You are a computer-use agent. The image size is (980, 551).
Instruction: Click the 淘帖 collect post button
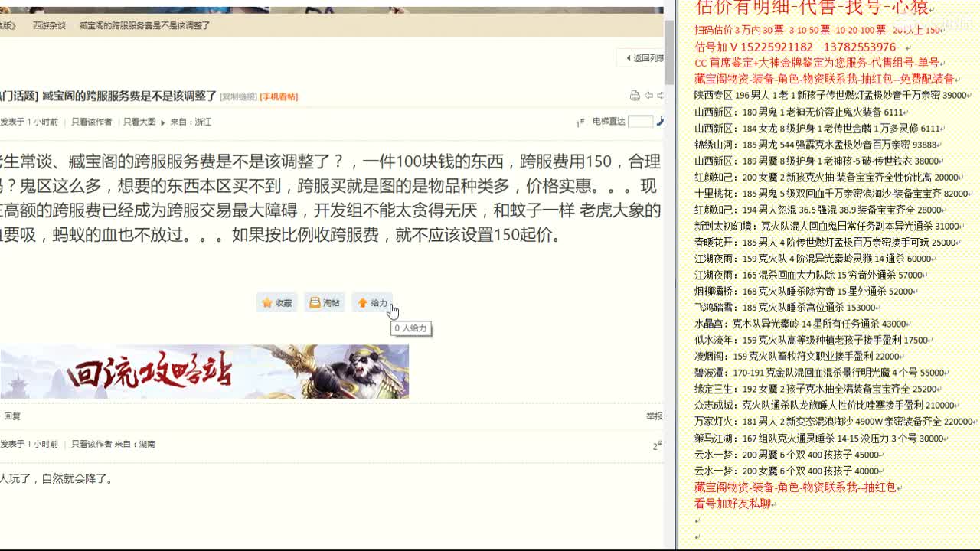pyautogui.click(x=325, y=303)
